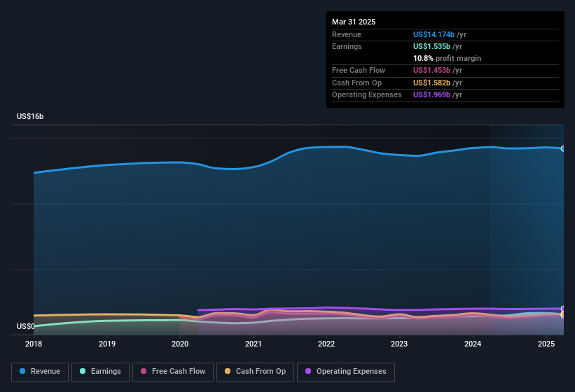Click the 2022 x-axis label
Viewport: 575px width, 392px height.
tap(326, 344)
